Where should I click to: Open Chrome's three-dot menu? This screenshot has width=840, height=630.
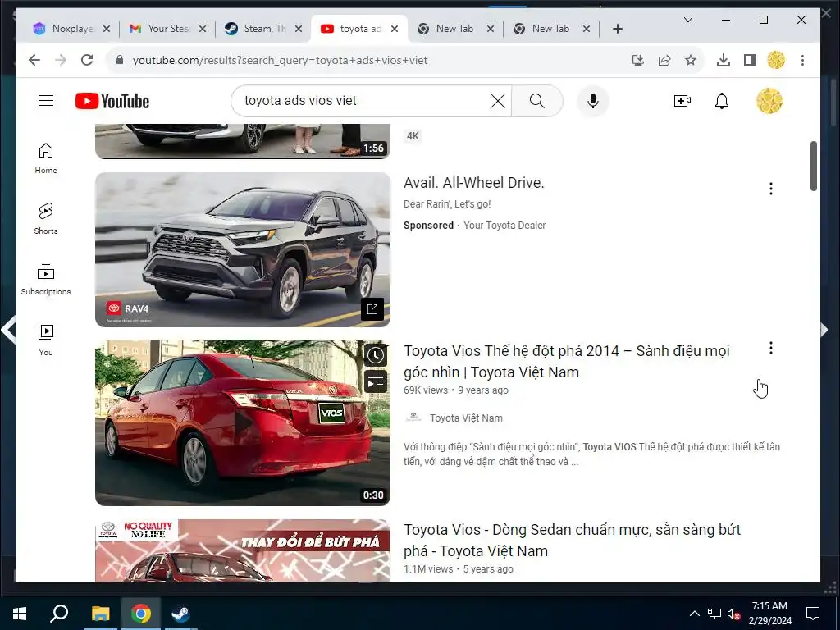(x=802, y=60)
